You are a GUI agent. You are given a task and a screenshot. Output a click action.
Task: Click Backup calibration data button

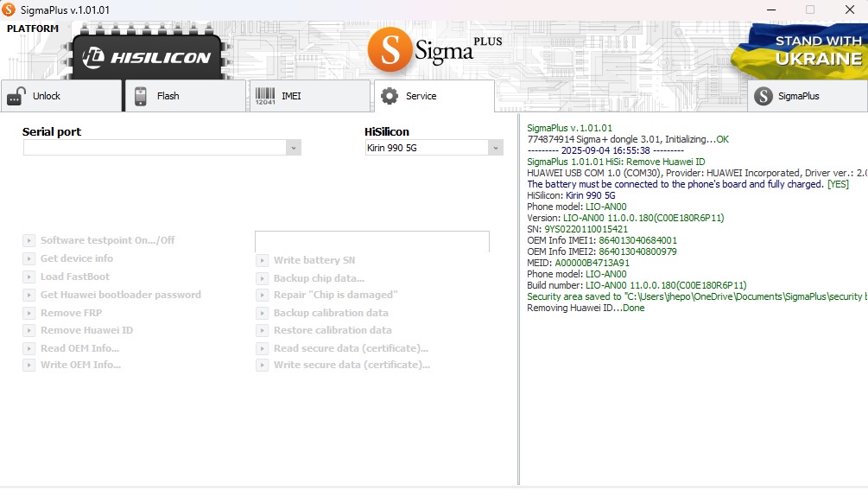coord(323,313)
